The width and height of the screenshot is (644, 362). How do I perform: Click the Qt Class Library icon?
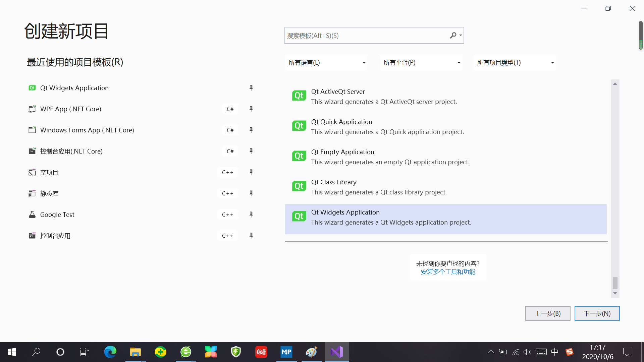click(x=299, y=186)
